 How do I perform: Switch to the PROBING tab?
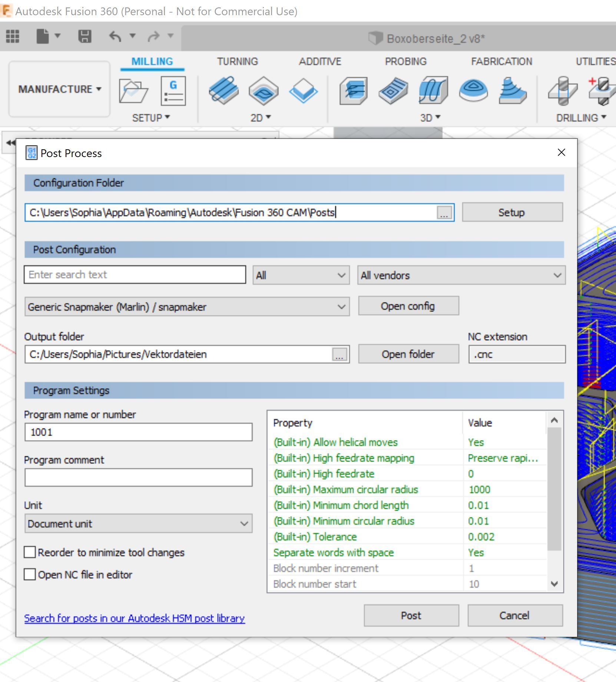pyautogui.click(x=405, y=61)
